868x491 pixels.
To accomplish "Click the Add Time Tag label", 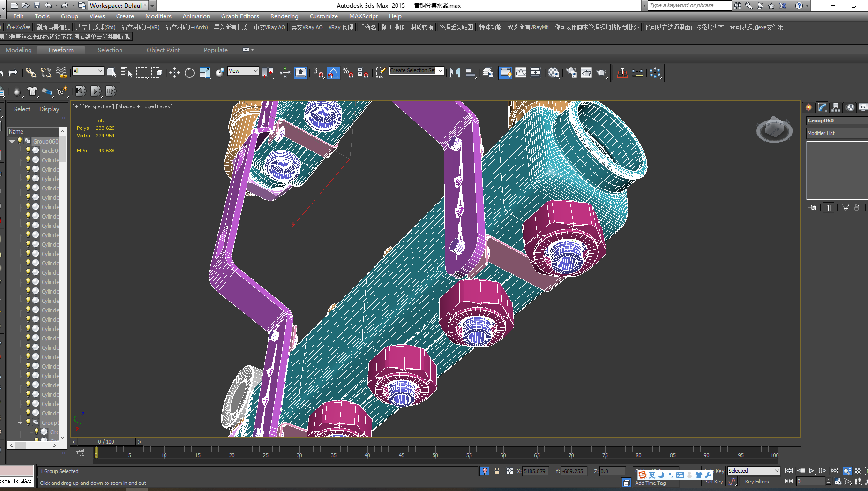I will [x=650, y=483].
